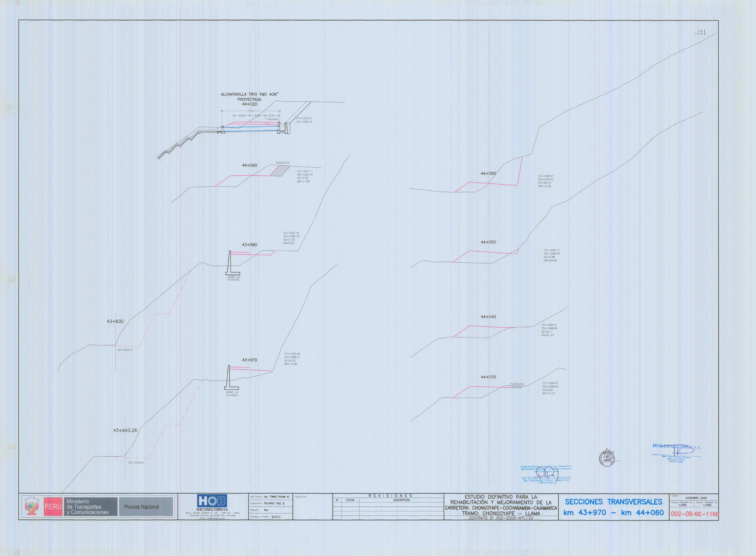
Task: Click the page number '211' at top right
Action: [701, 32]
